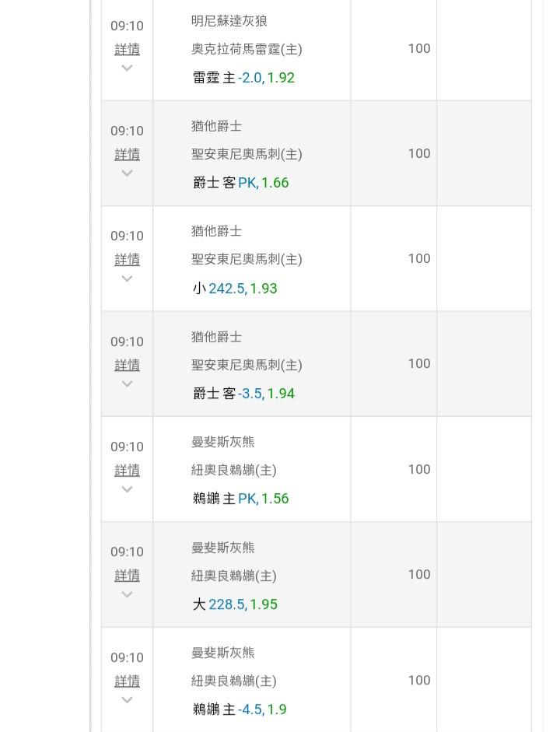Screen dimensions: 560x732
Task: Open 詳情 link for 鵜鶘 主 -4.5 row
Action: point(128,681)
